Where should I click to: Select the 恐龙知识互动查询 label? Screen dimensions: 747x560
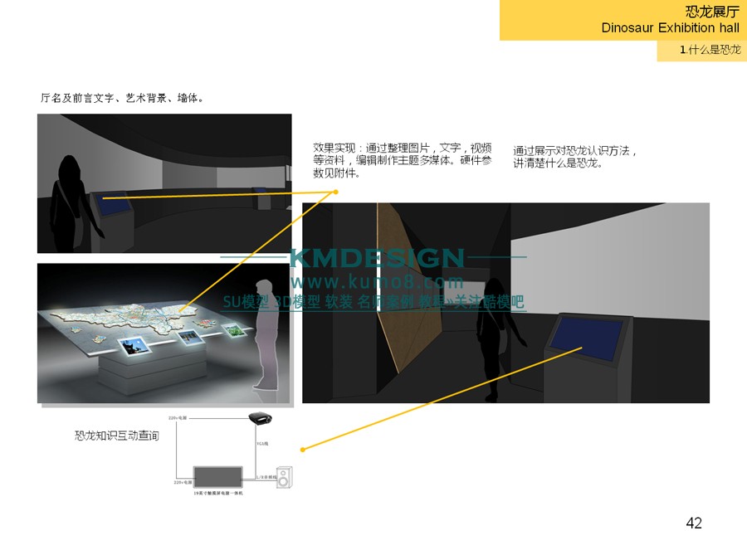[116, 435]
